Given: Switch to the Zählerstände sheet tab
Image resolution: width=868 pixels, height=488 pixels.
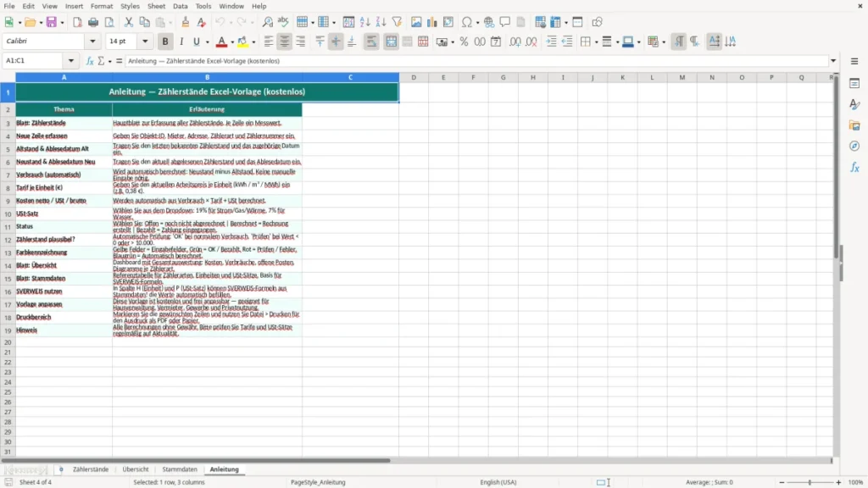Looking at the screenshot, I should [91, 469].
